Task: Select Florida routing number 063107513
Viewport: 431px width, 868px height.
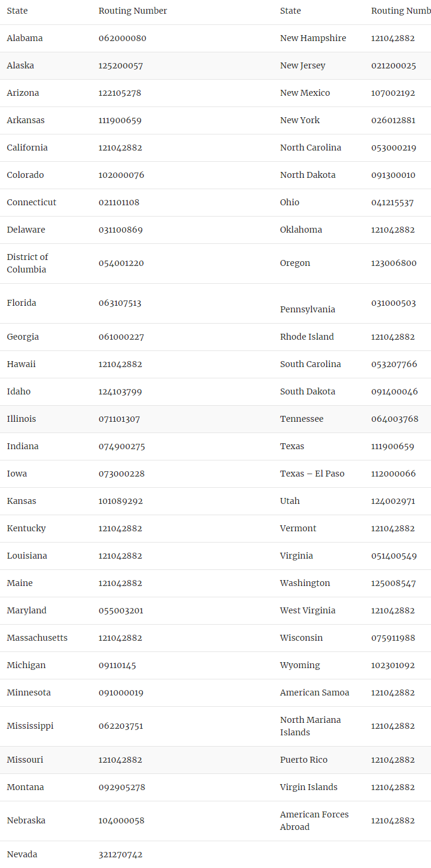Action: [x=120, y=303]
